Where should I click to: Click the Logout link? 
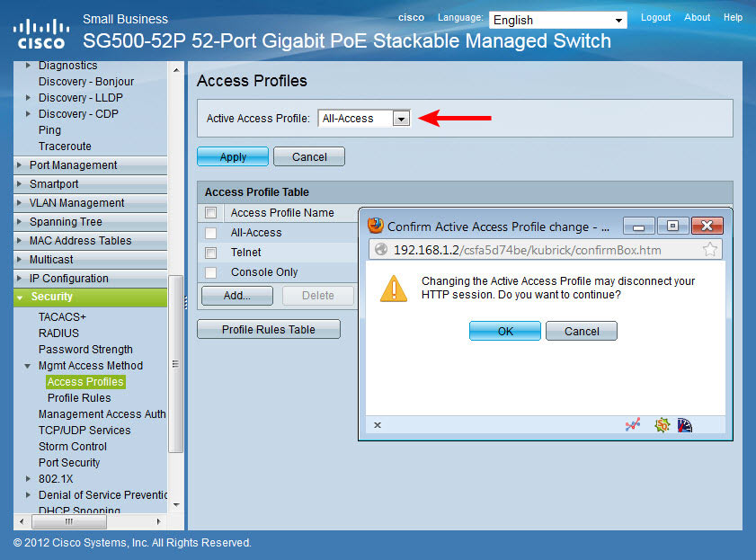point(655,17)
